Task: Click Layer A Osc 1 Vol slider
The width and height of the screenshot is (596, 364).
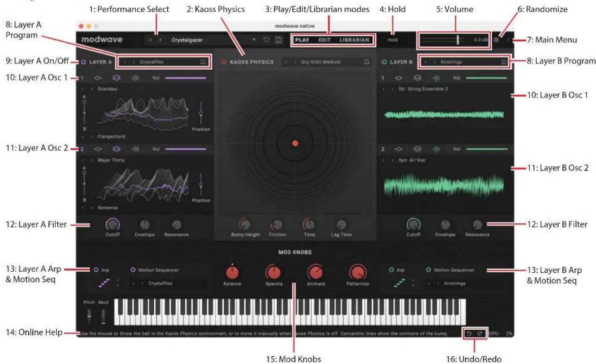Action: 186,78
